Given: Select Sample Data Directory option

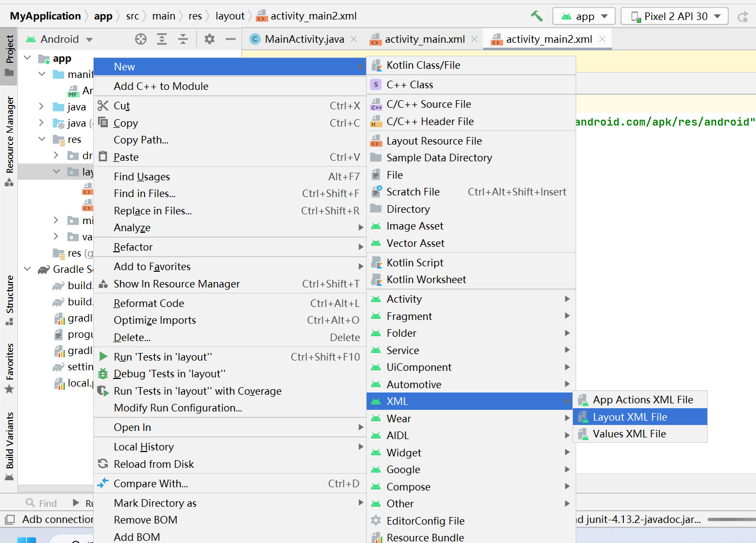Looking at the screenshot, I should tap(471, 158).
